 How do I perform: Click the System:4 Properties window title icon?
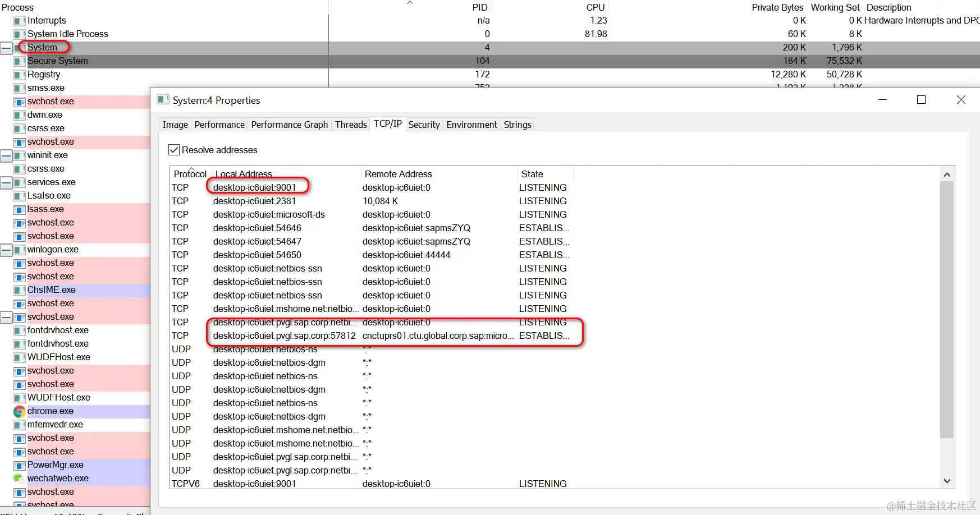point(163,100)
